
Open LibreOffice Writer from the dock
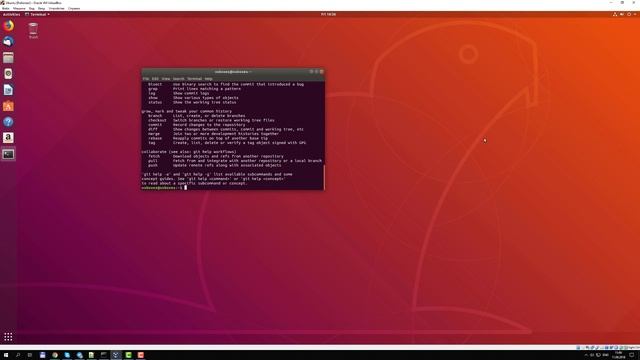[8, 90]
